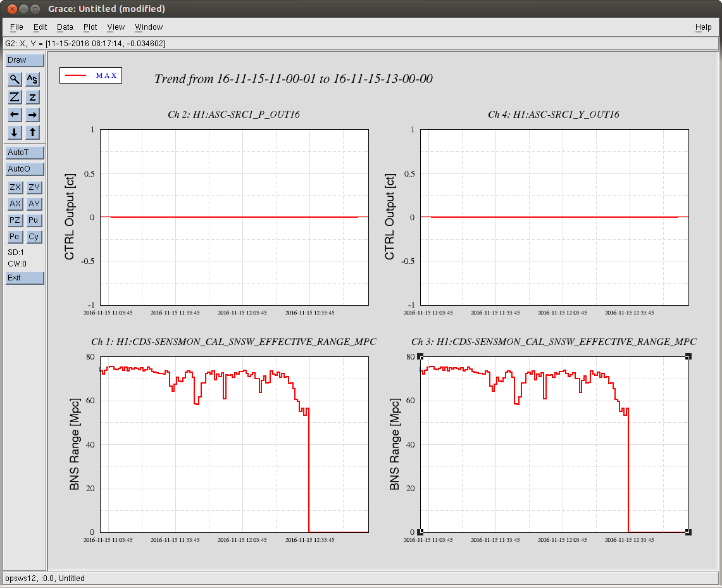The width and height of the screenshot is (722, 588).
Task: Click the small z zoom-out icon
Action: (x=32, y=97)
